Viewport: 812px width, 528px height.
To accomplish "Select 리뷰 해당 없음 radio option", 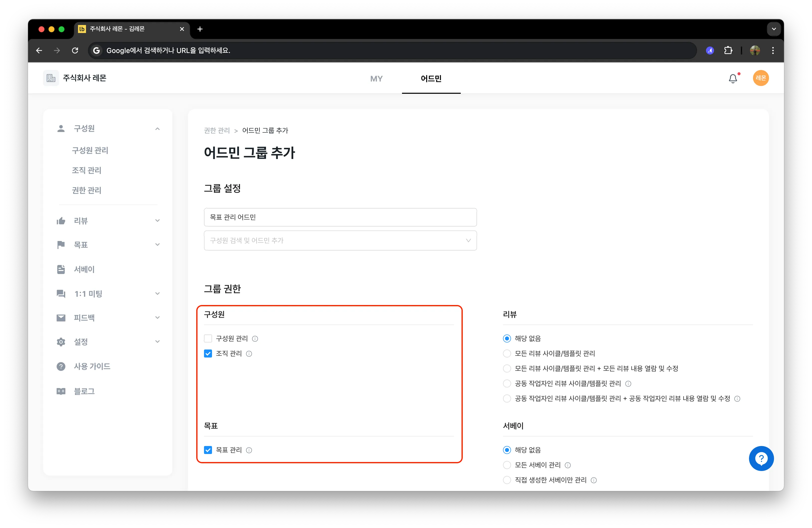I will (507, 338).
